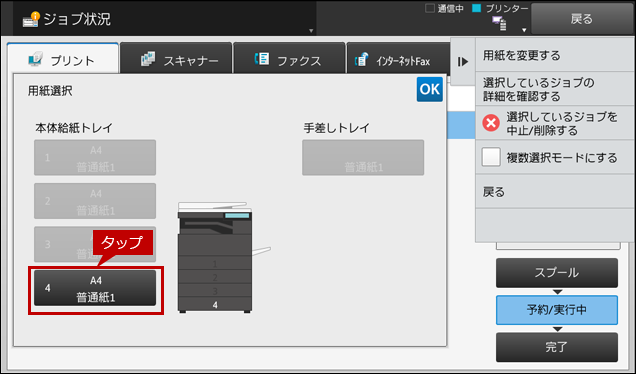Switch to the スキャナー tab
The height and width of the screenshot is (374, 636).
(x=176, y=58)
